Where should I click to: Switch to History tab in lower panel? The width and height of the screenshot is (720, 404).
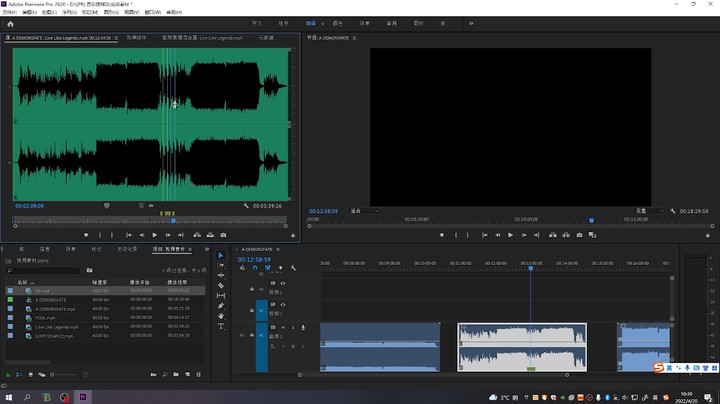coord(127,249)
